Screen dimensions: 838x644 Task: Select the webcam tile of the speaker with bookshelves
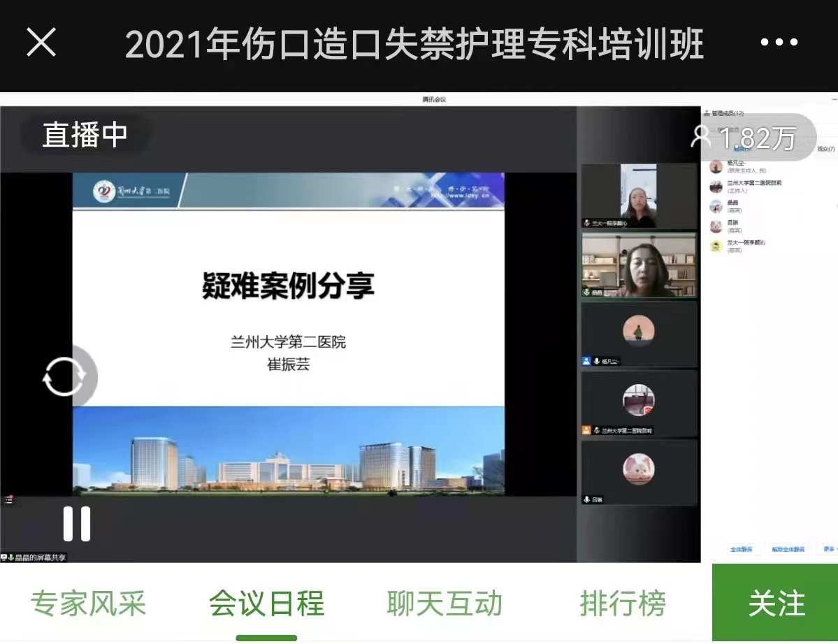(640, 265)
